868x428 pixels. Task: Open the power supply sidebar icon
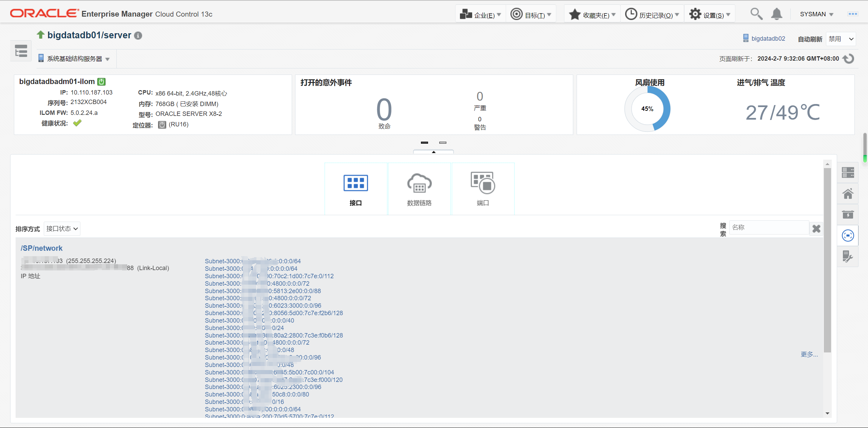(848, 215)
